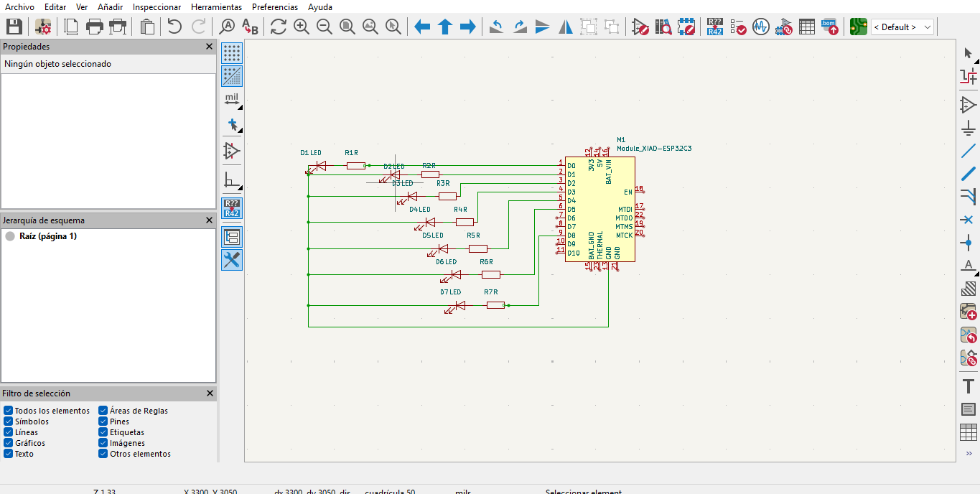Close the Filtro de selección panel
This screenshot has height=494, width=980.
[x=210, y=393]
